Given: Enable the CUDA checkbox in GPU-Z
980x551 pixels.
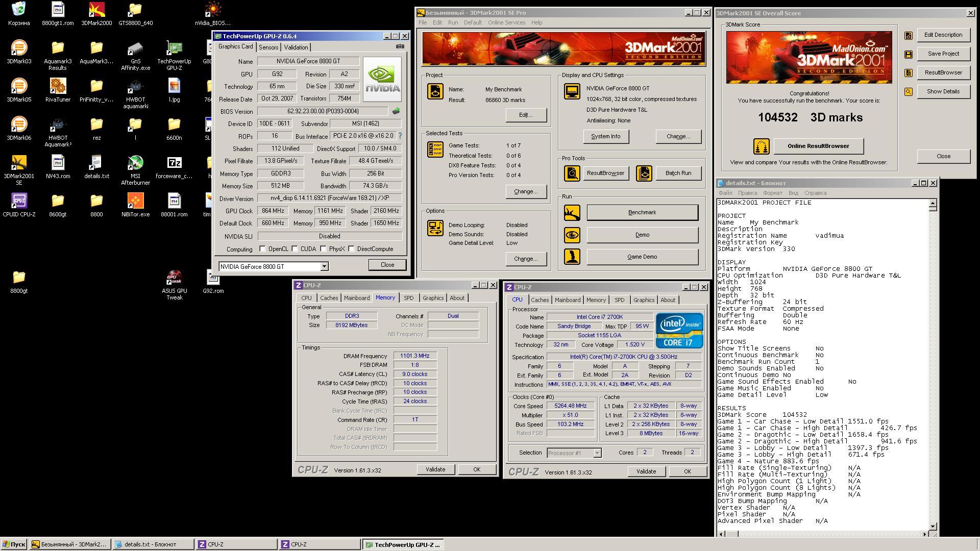Looking at the screenshot, I should 295,249.
